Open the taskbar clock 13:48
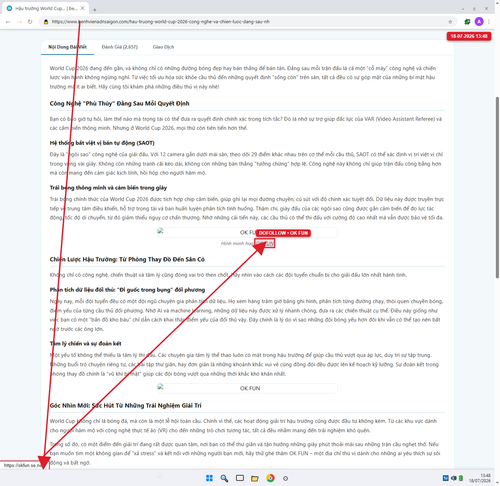 480,478
